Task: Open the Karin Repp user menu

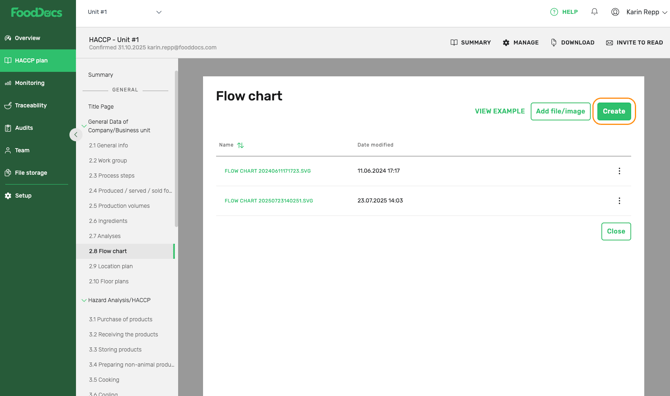Action: (646, 12)
